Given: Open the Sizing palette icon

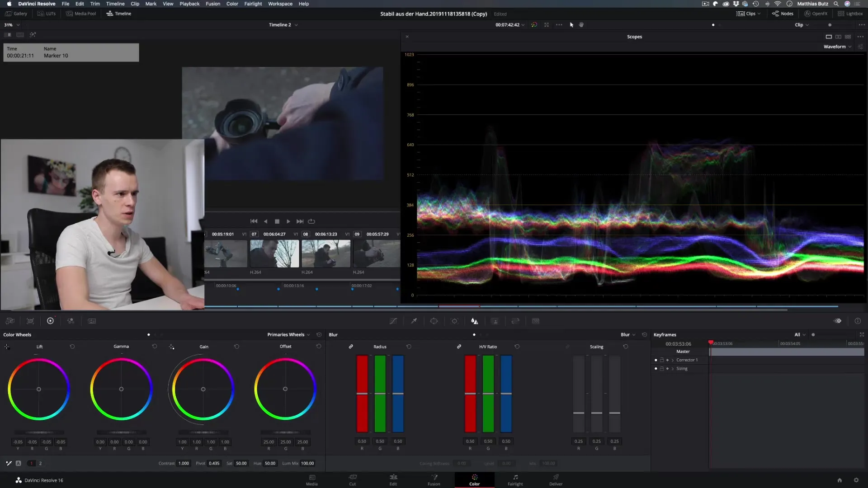Looking at the screenshot, I should coord(515,321).
